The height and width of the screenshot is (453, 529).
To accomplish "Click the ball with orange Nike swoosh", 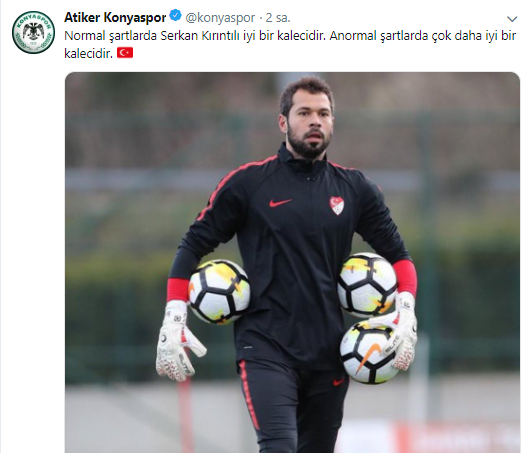I will [x=368, y=352].
